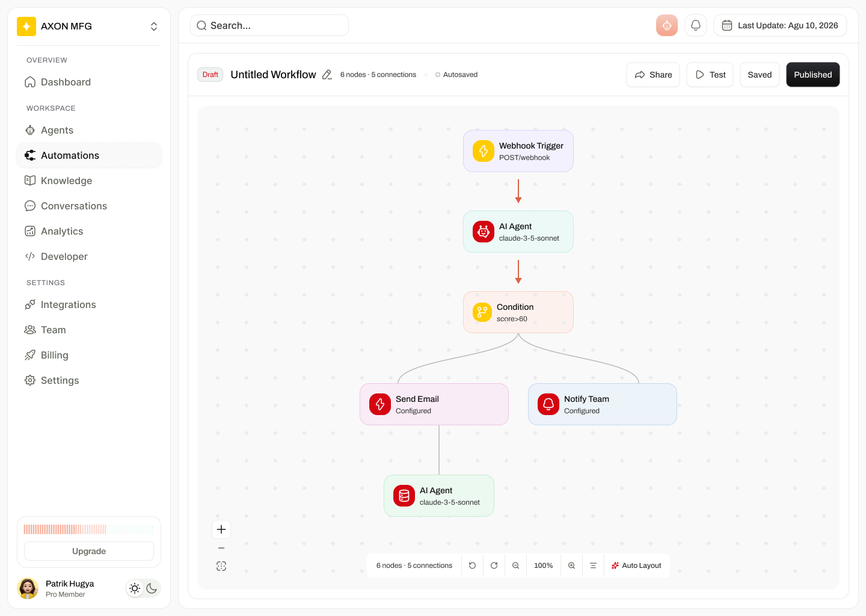Go to the Team page
Image resolution: width=866 pixels, height=616 pixels.
tap(89, 330)
